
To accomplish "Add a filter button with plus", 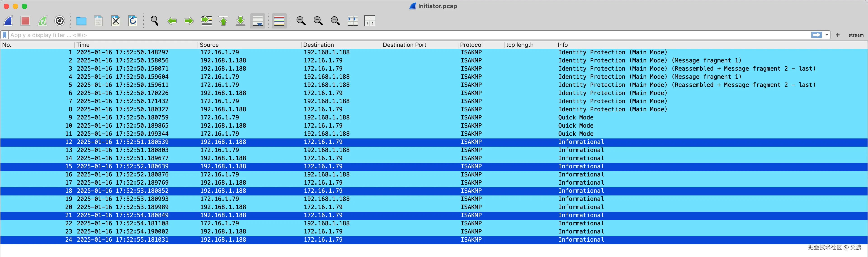I will click(x=838, y=35).
